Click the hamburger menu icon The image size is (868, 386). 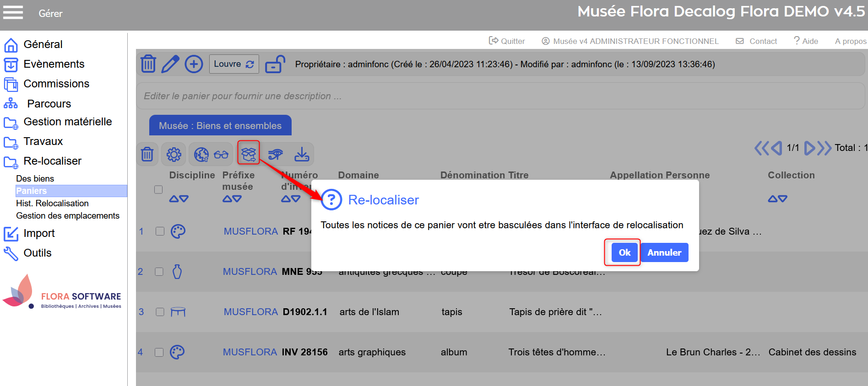pos(13,12)
